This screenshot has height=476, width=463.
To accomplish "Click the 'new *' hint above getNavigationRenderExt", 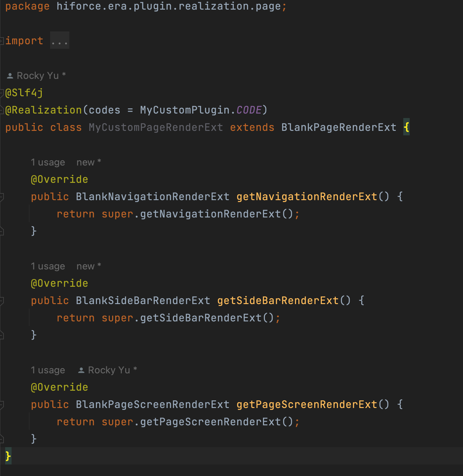I will point(89,162).
